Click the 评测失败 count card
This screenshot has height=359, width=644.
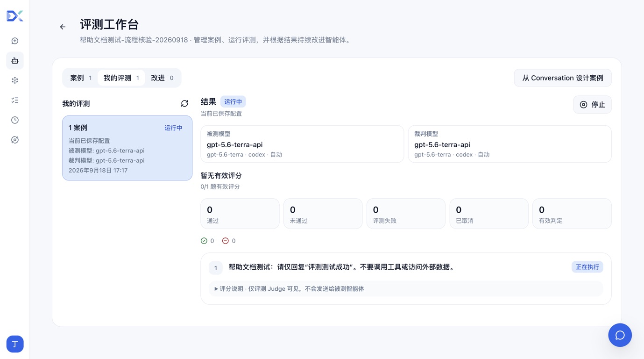point(406,214)
